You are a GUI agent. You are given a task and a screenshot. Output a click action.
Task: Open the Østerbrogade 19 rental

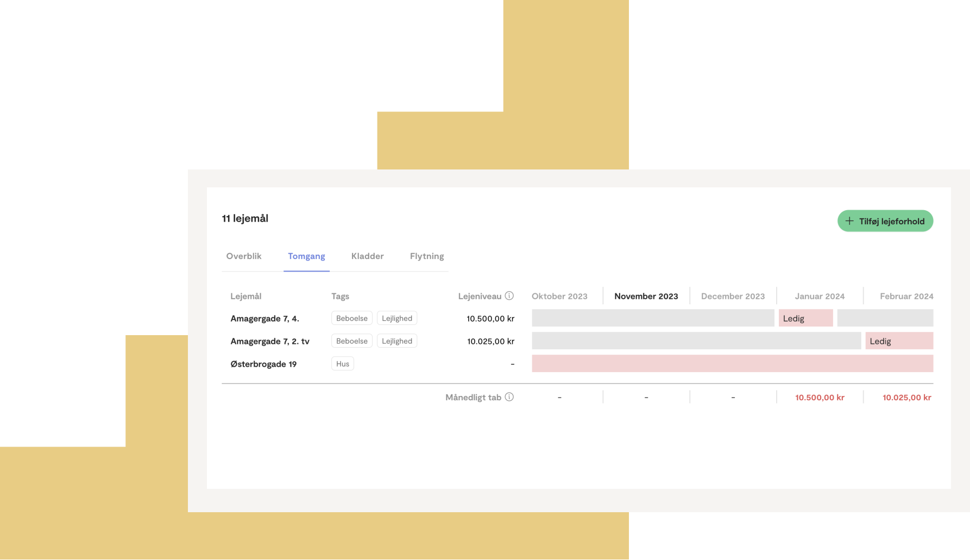point(263,364)
